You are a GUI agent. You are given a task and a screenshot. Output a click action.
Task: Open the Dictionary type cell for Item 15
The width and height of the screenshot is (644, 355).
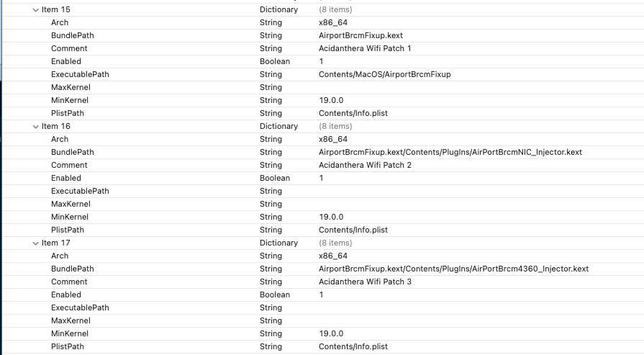tap(278, 10)
